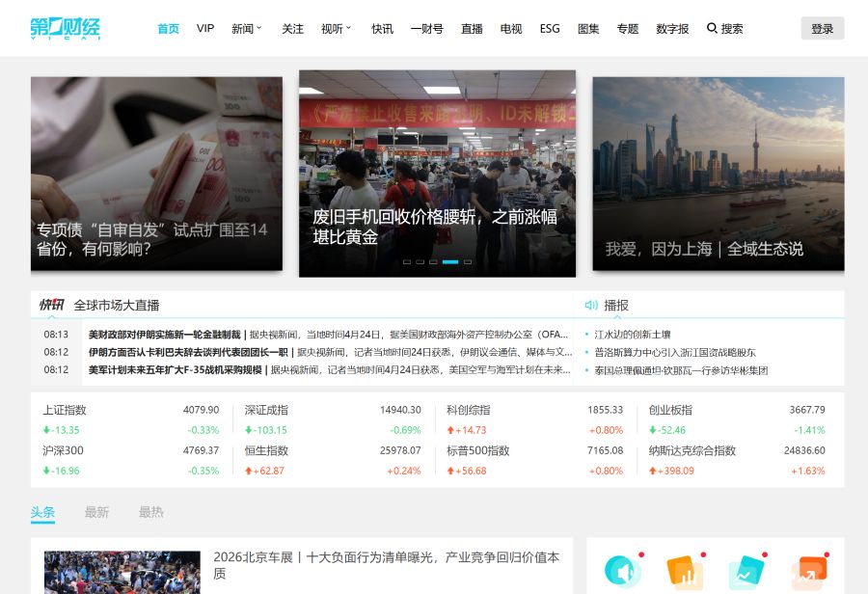Open the teal audio broadcast app icon
Screen dimensions: 868x594
coord(623,568)
